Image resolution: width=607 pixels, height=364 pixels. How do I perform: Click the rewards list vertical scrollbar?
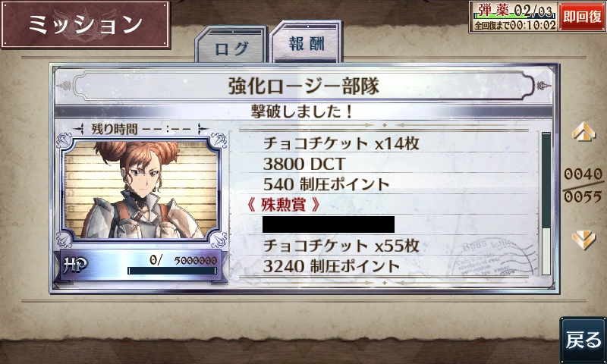tap(546, 203)
